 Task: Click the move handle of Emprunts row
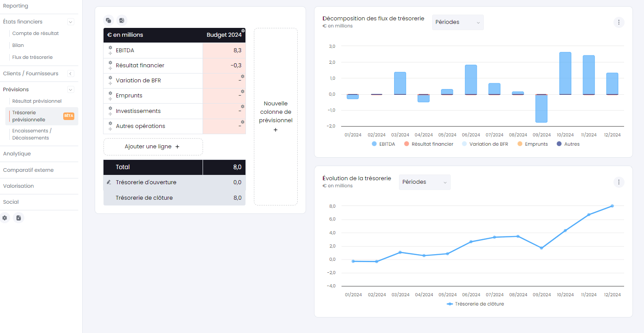(x=110, y=99)
